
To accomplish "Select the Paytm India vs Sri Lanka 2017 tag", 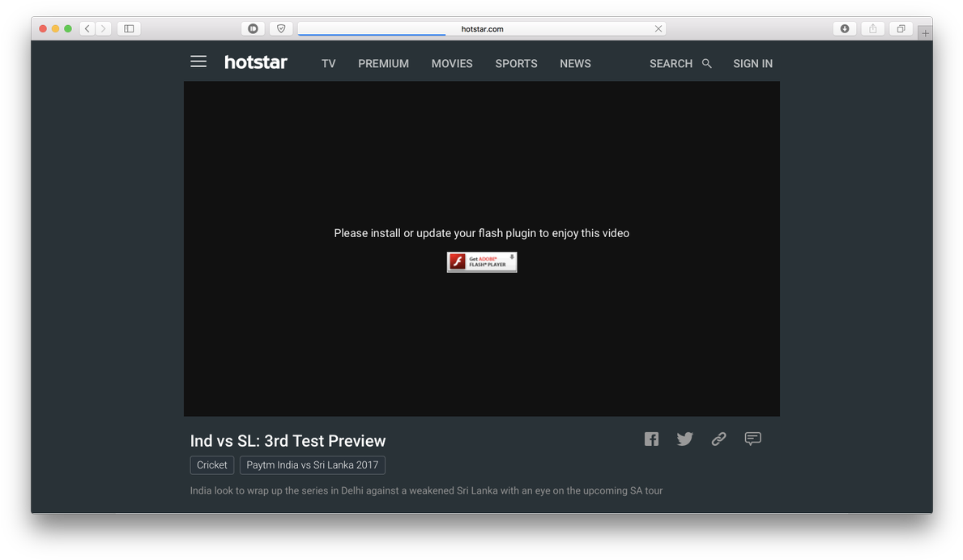I will tap(313, 465).
